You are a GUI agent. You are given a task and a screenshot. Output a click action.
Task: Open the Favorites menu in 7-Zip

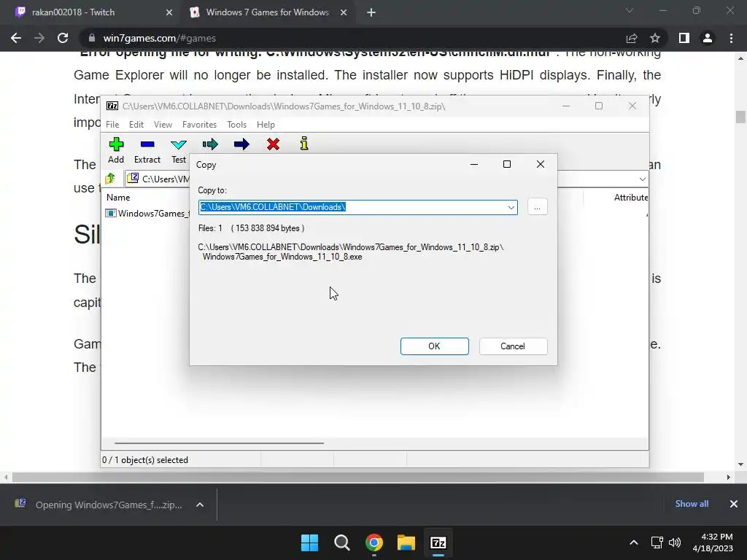pos(199,124)
